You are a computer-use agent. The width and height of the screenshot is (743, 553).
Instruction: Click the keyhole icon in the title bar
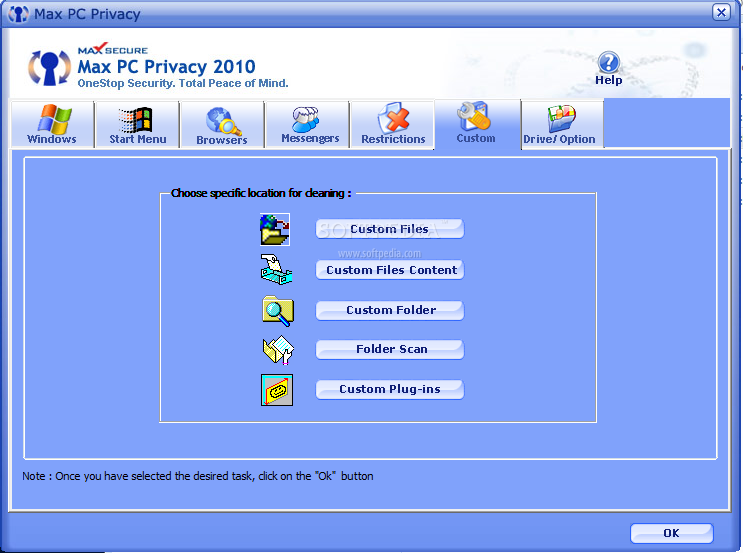tap(18, 14)
